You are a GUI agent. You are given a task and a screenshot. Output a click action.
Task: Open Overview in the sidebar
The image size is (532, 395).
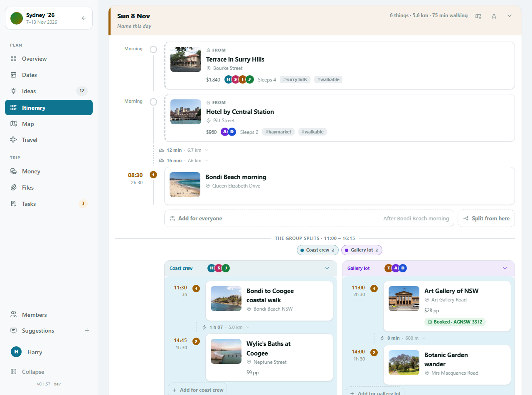(49, 59)
